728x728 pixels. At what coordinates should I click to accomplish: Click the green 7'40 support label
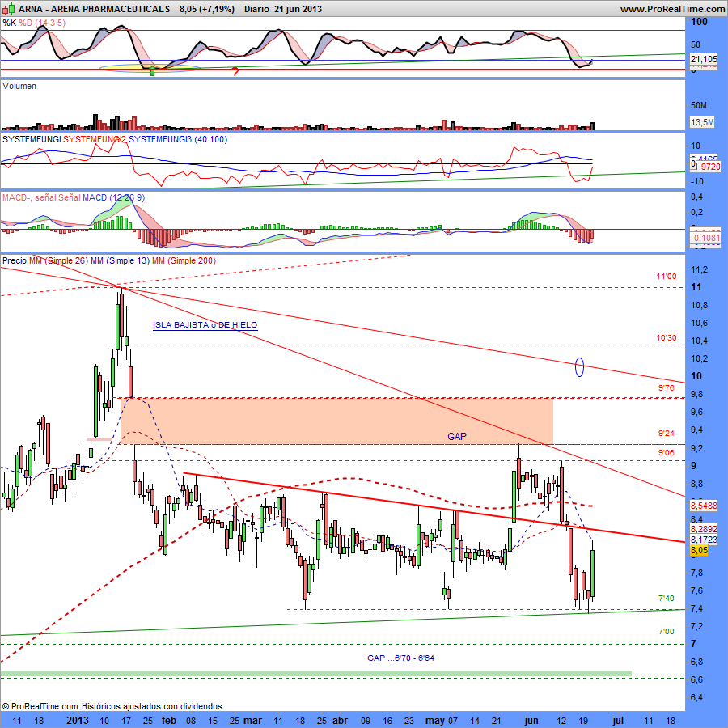point(667,599)
